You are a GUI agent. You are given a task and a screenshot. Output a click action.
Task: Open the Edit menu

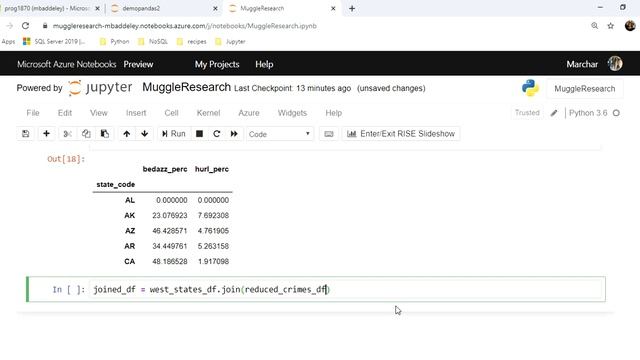pyautogui.click(x=64, y=113)
